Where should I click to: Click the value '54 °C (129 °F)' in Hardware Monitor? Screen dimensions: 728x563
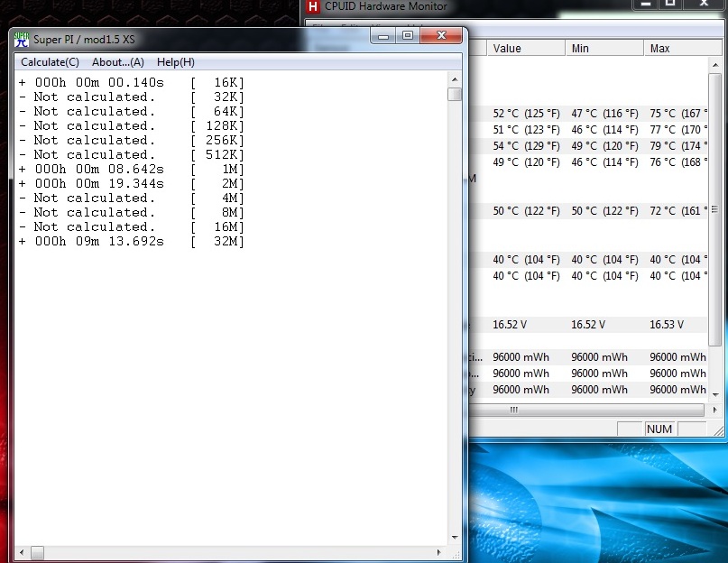click(526, 146)
